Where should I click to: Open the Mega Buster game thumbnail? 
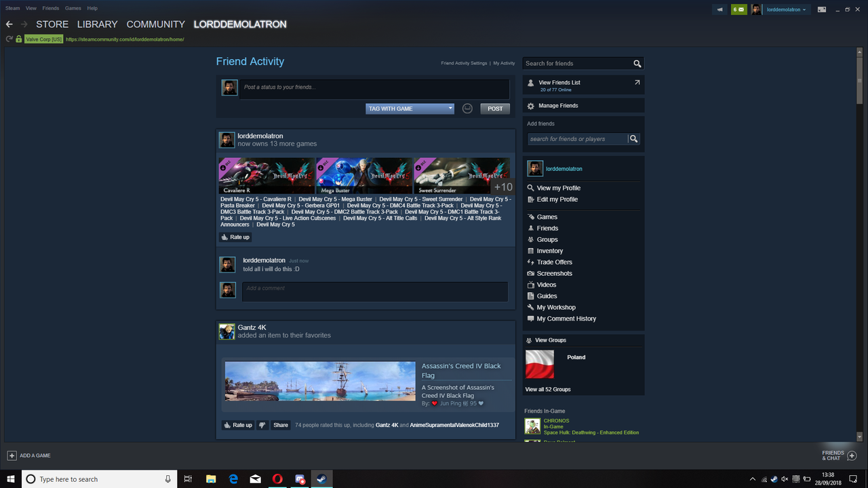click(x=364, y=176)
